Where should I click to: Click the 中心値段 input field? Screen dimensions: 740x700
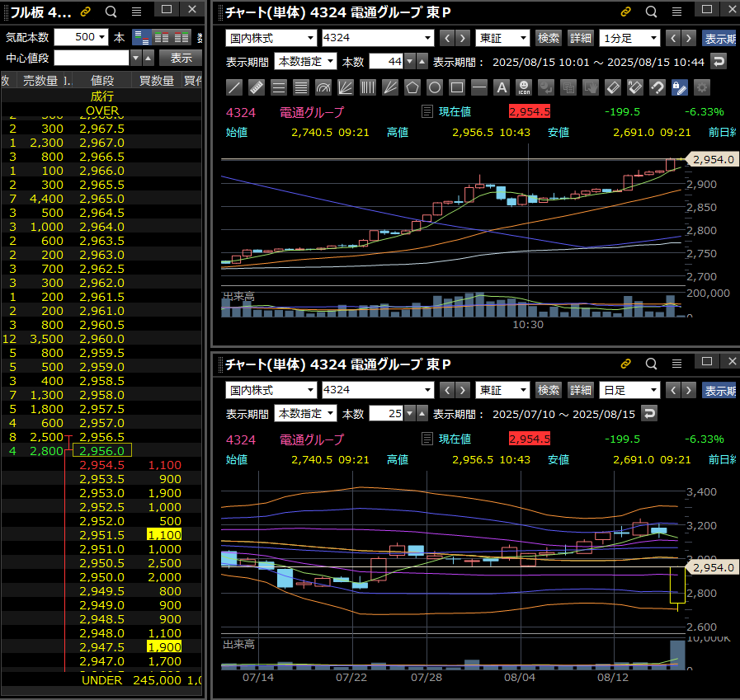point(92,58)
